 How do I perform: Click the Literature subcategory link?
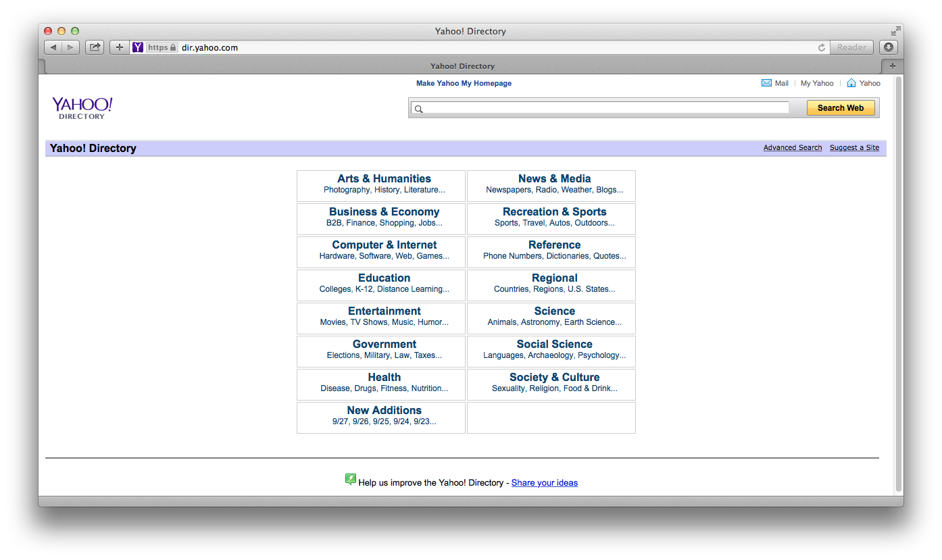pyautogui.click(x=421, y=190)
